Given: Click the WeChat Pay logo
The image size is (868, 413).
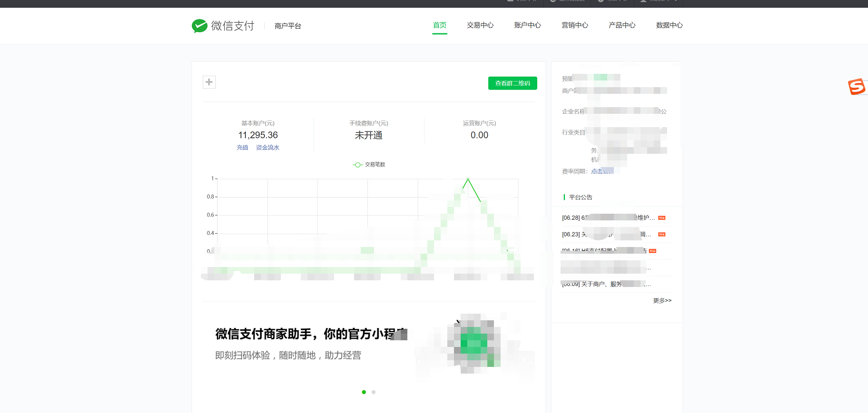Looking at the screenshot, I should [223, 26].
